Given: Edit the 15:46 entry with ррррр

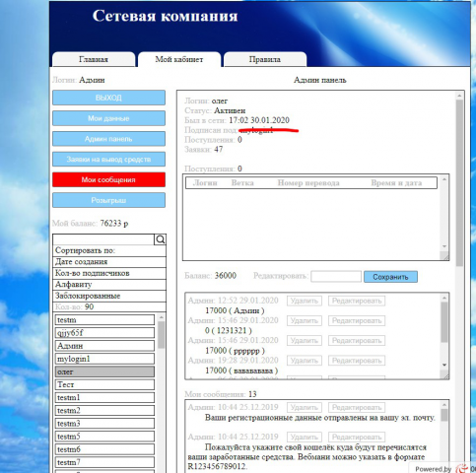Looking at the screenshot, I should 357,341.
